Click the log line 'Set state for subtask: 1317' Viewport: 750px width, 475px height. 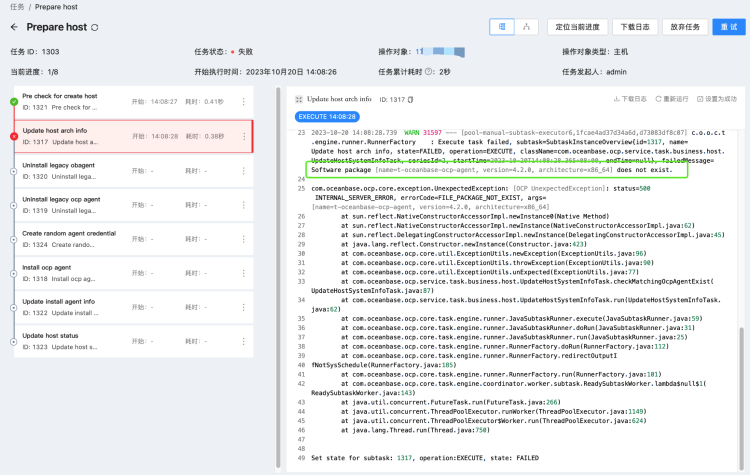tap(425, 458)
